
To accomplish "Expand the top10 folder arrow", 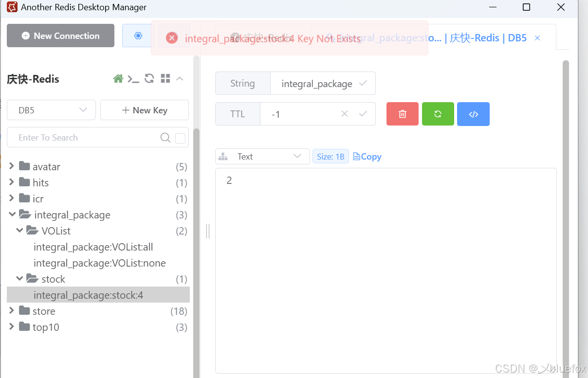I will 12,327.
